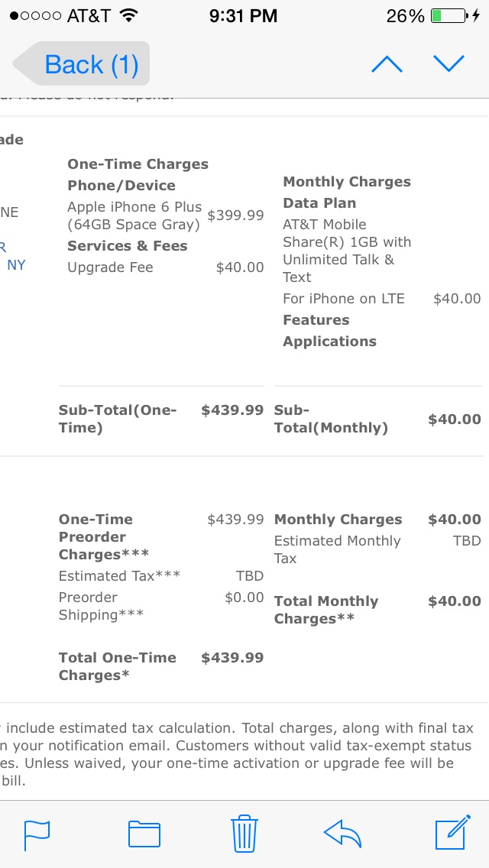Screen dimensions: 489x868
Task: Go to next message with down arrow
Action: pyautogui.click(x=449, y=63)
